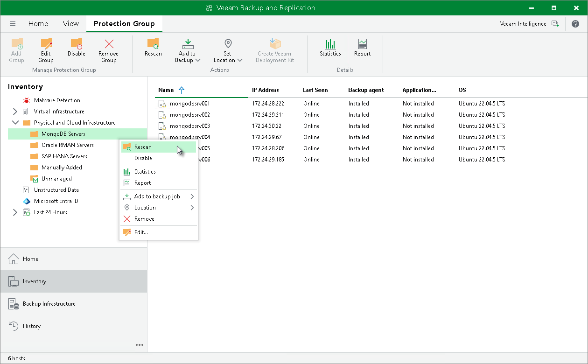Click the Malware Detection bug icon
Screen dimensions: 588x364
(27, 100)
